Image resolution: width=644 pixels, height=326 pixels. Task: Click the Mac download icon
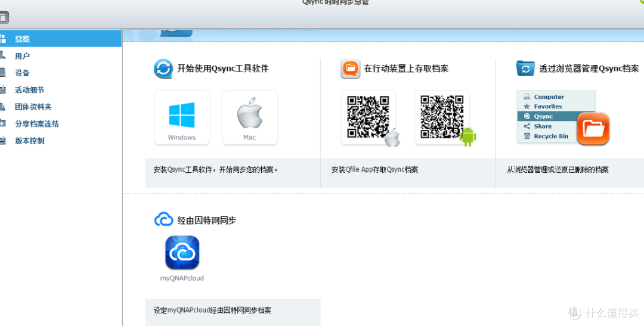(250, 118)
